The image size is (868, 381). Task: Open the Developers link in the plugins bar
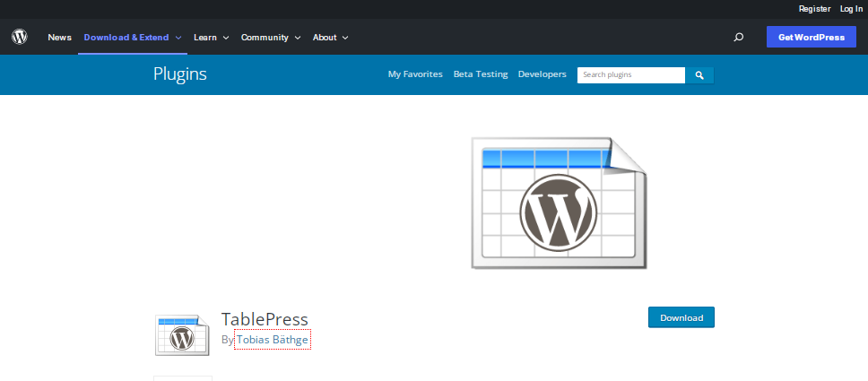(x=542, y=74)
